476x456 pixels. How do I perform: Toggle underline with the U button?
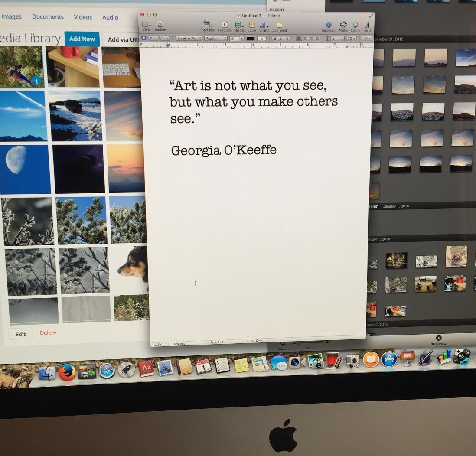click(286, 39)
